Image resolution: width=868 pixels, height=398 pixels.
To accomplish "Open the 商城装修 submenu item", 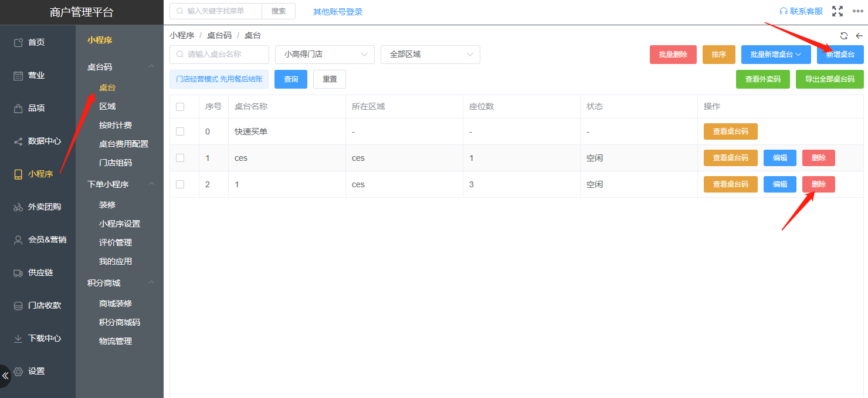I will coord(116,303).
